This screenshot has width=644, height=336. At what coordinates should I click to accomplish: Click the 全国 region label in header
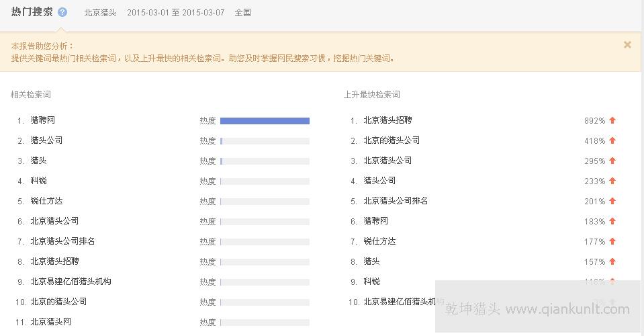click(242, 13)
